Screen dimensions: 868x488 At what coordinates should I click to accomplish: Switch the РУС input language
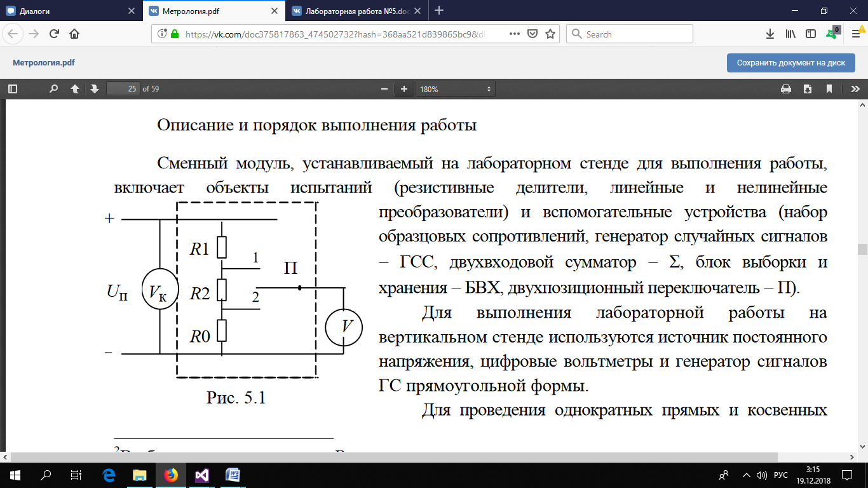[x=782, y=475]
